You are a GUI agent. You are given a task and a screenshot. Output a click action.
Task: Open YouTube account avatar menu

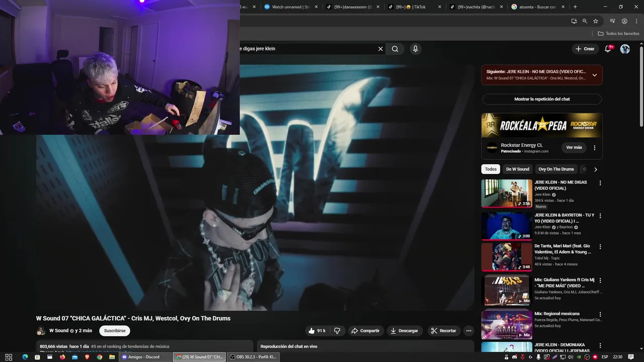point(625,49)
